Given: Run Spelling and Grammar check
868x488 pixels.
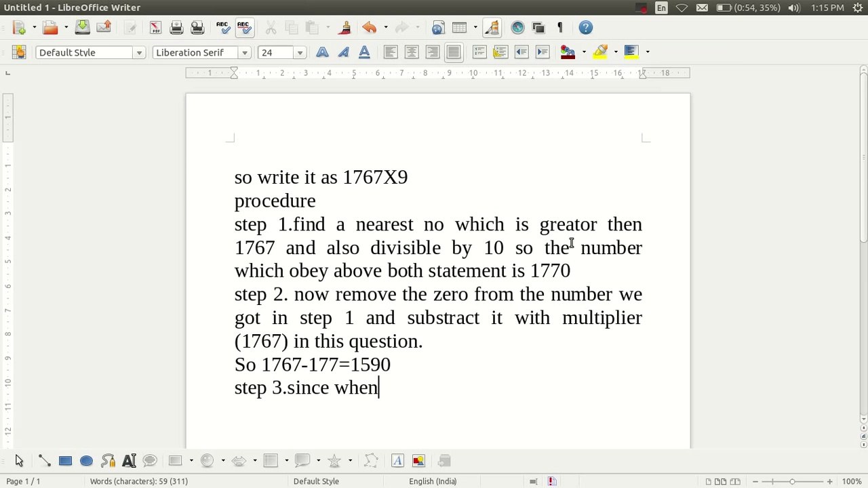Looking at the screenshot, I should (222, 28).
